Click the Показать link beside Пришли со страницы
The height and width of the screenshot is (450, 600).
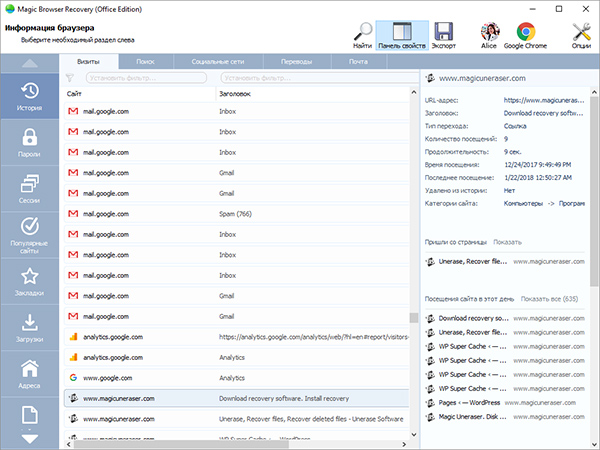coord(507,242)
